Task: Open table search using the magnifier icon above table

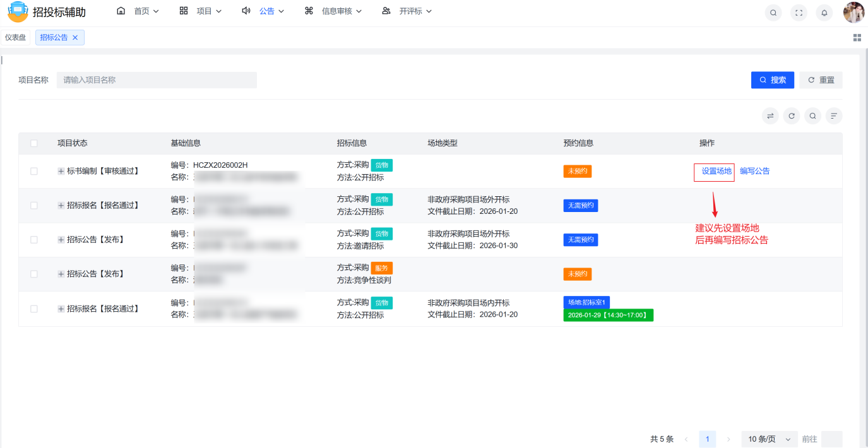Action: [x=812, y=115]
